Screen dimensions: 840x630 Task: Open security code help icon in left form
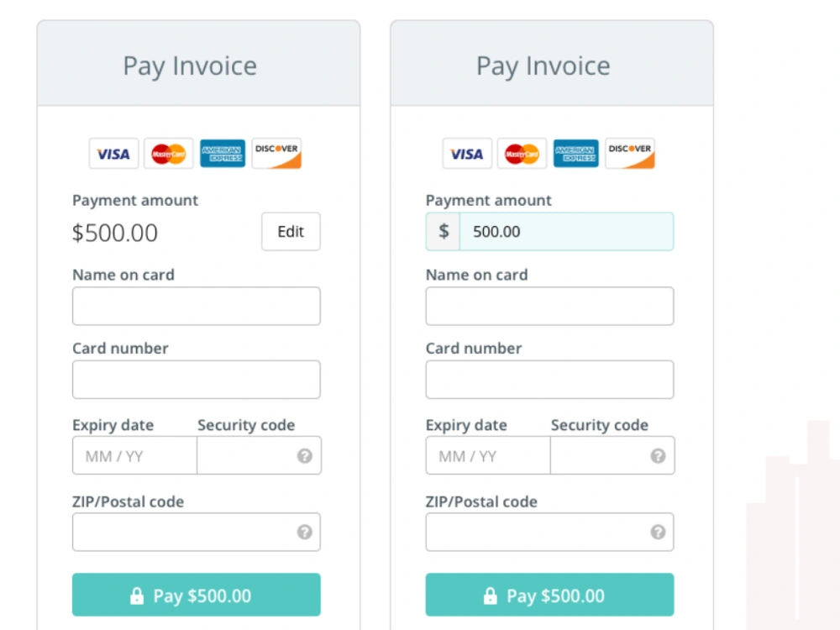(305, 456)
